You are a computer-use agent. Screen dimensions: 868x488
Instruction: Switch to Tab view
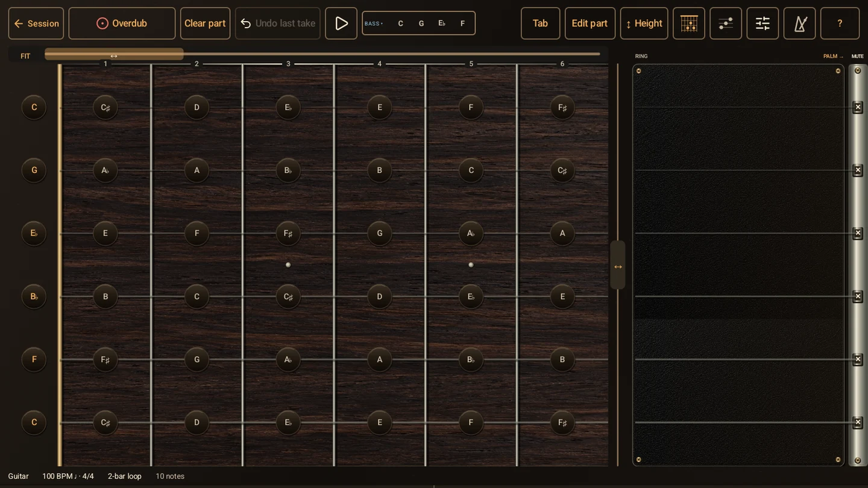pyautogui.click(x=540, y=23)
